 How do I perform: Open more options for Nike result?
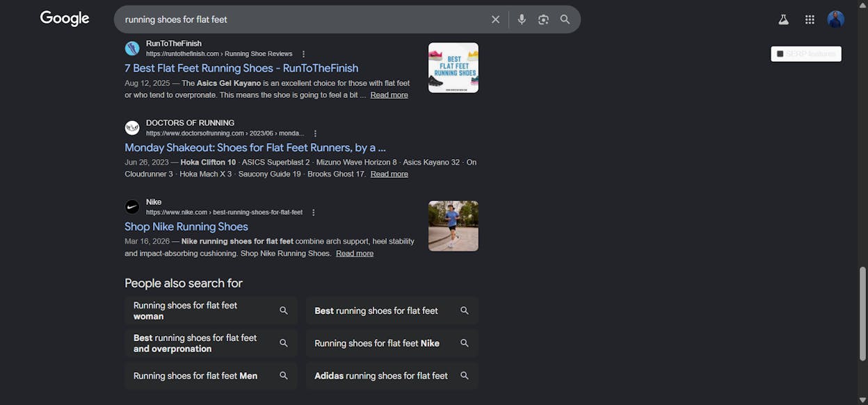[x=314, y=213]
